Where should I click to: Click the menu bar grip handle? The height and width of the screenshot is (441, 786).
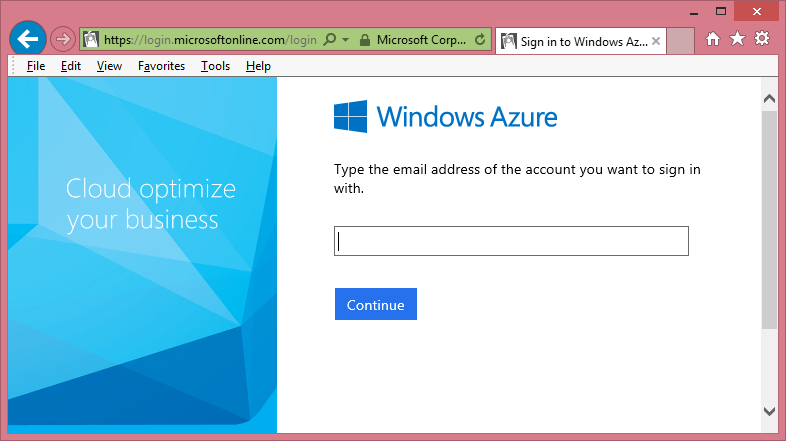click(x=14, y=66)
